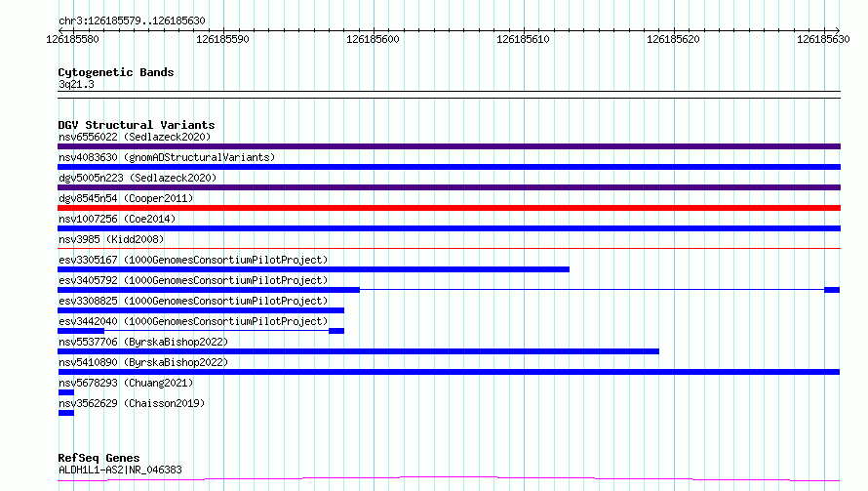Click ruler coordinate 126185580
868x491 pixels.
(72, 39)
